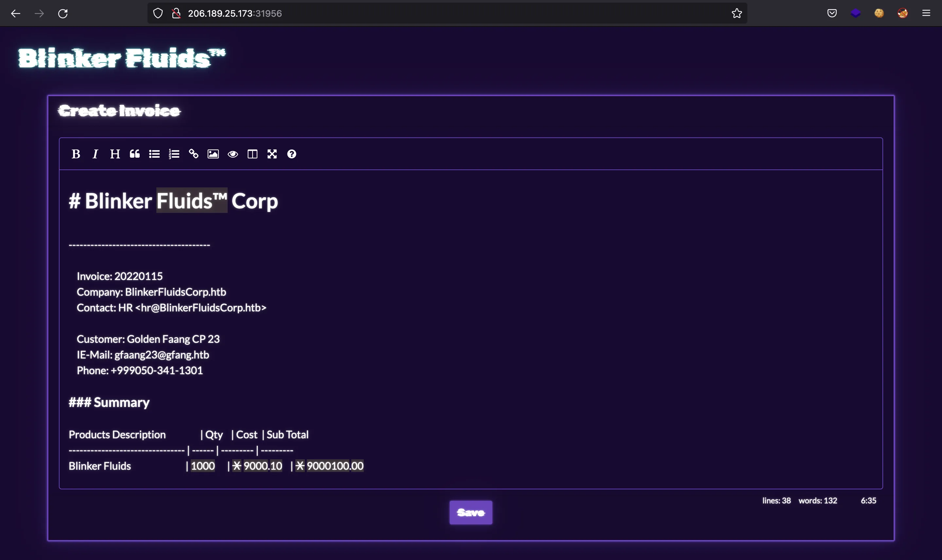Click the blue cube extension icon

pyautogui.click(x=856, y=13)
